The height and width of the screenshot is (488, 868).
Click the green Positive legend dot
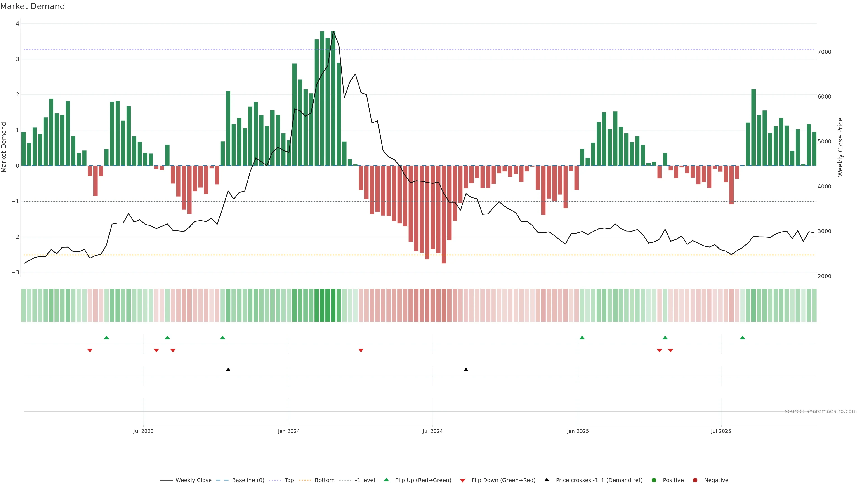coord(654,480)
